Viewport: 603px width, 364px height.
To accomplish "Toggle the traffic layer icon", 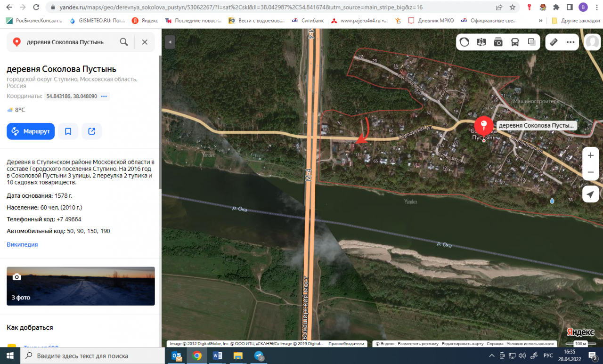I will (x=464, y=42).
